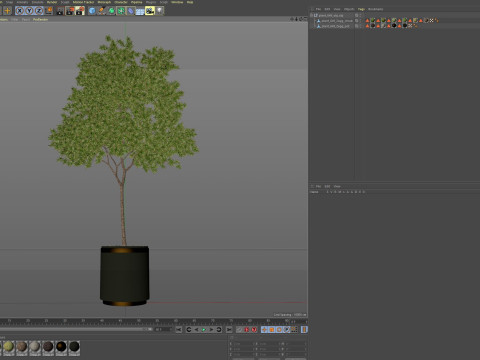Open Object Manager Bookmarks menu
Image resolution: width=480 pixels, height=360 pixels.
point(376,9)
